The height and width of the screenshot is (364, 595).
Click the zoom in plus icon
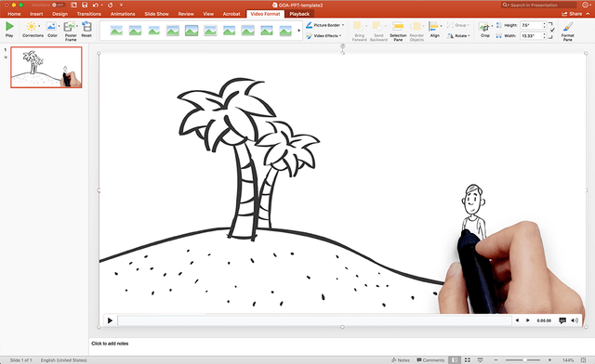[x=549, y=360]
